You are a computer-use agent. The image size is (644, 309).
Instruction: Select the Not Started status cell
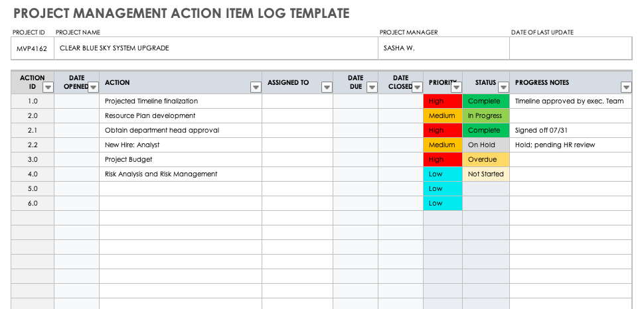point(486,174)
